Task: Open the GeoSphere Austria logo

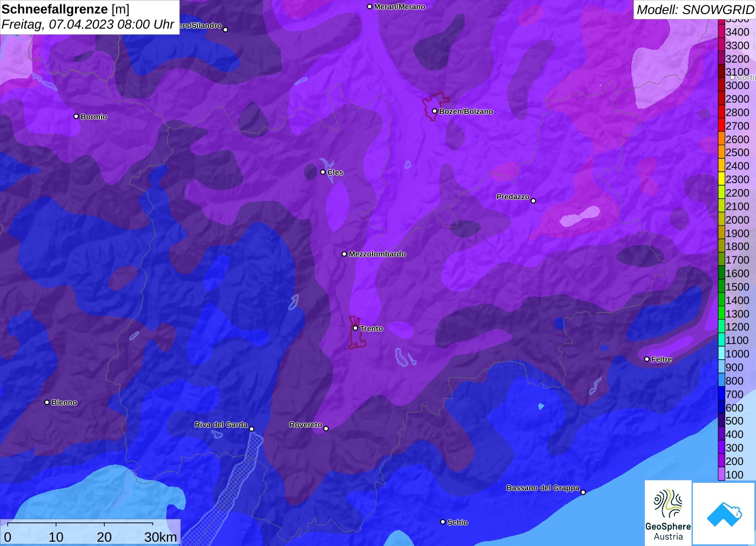Action: click(668, 513)
